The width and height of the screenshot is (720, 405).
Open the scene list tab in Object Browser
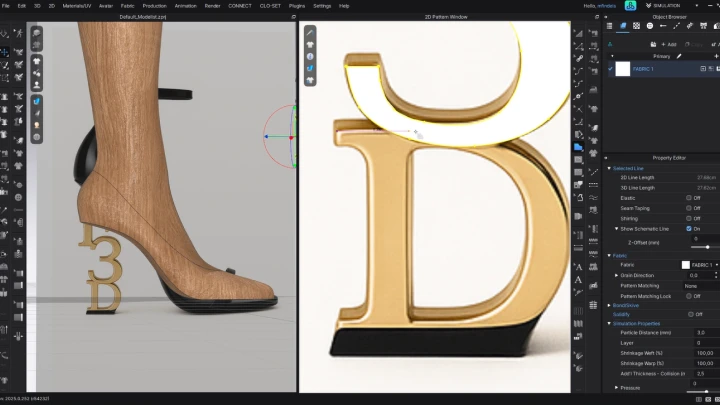[x=609, y=26]
